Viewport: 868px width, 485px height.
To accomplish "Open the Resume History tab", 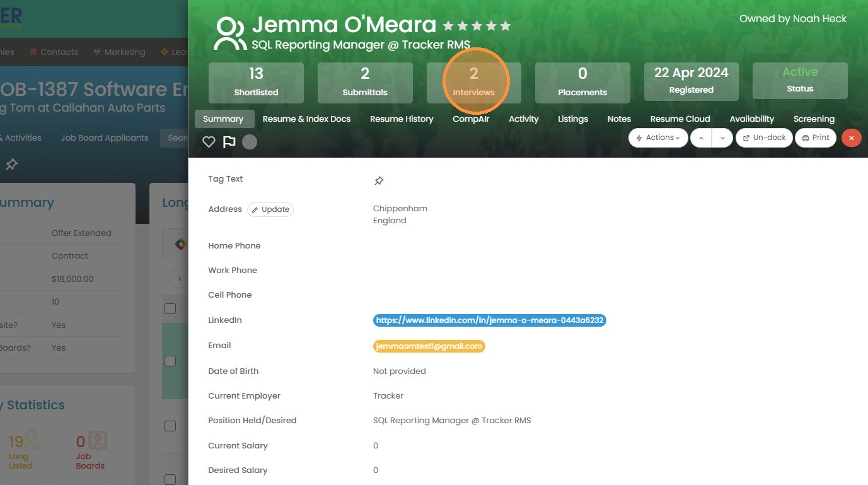I will click(x=402, y=119).
